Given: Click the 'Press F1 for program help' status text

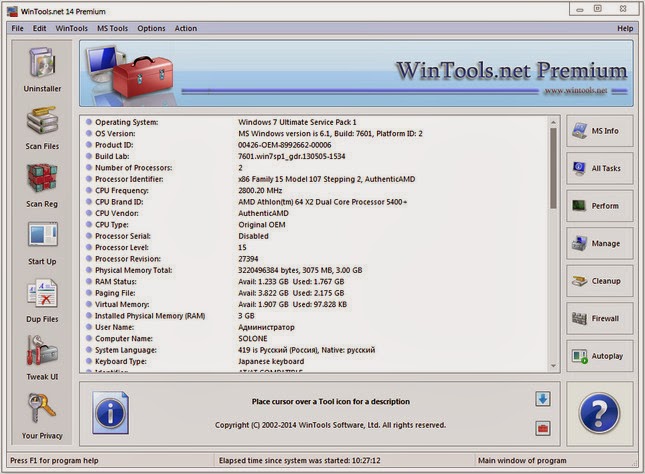Looking at the screenshot, I should 54,460.
